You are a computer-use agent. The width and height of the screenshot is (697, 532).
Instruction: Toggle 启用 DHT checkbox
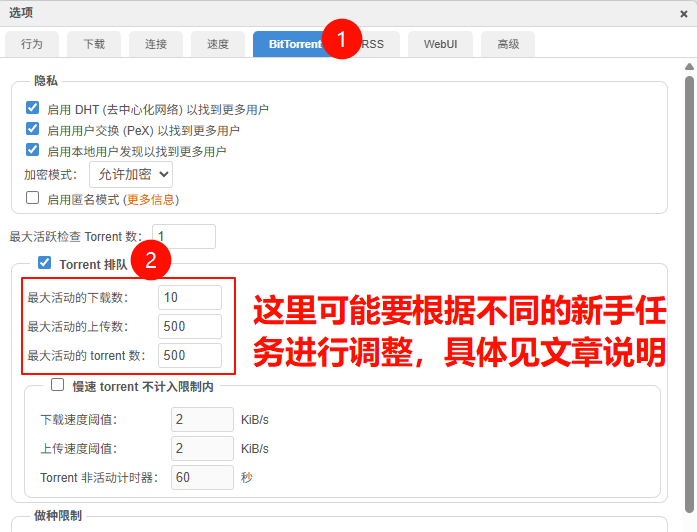click(x=32, y=108)
